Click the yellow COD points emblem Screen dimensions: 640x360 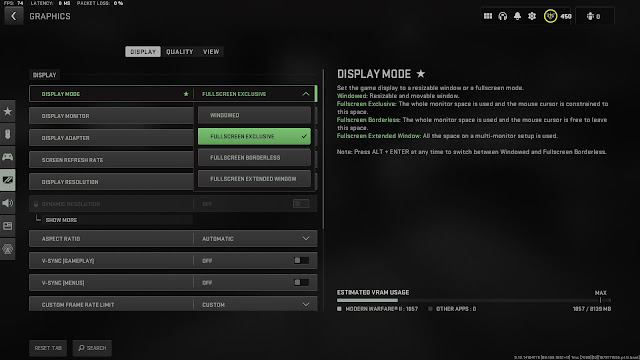coord(550,16)
